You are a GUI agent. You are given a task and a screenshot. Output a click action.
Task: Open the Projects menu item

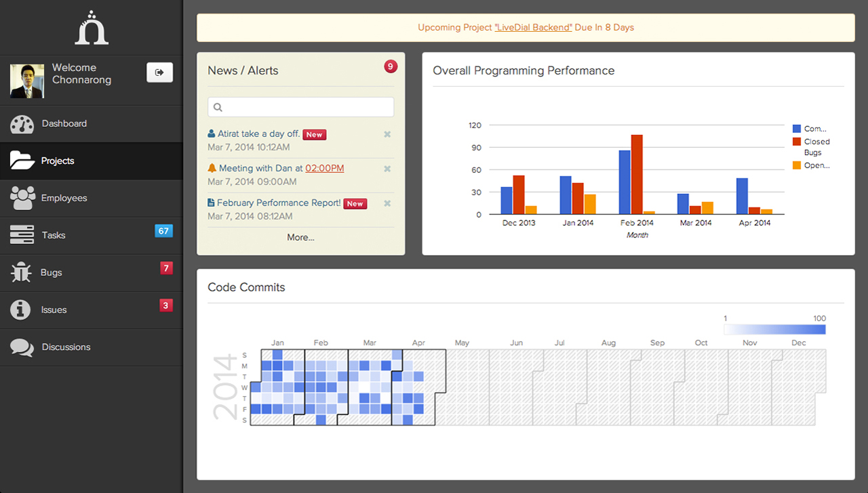(x=58, y=161)
